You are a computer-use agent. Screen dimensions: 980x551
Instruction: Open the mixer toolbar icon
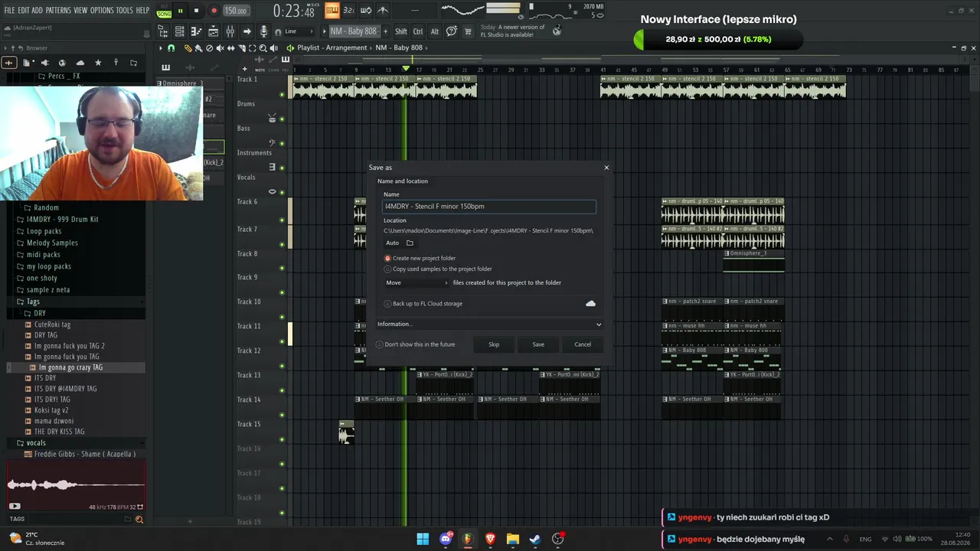pos(230,31)
